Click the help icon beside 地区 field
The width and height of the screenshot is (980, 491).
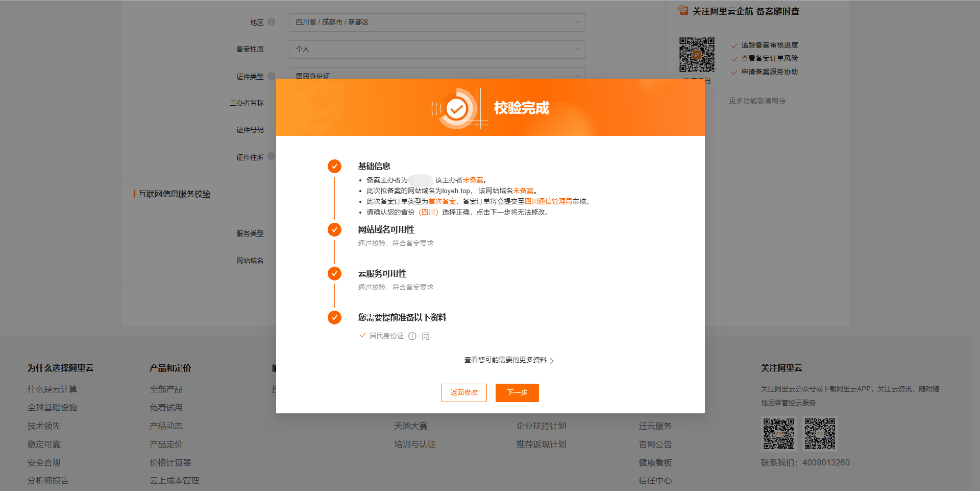point(271,22)
